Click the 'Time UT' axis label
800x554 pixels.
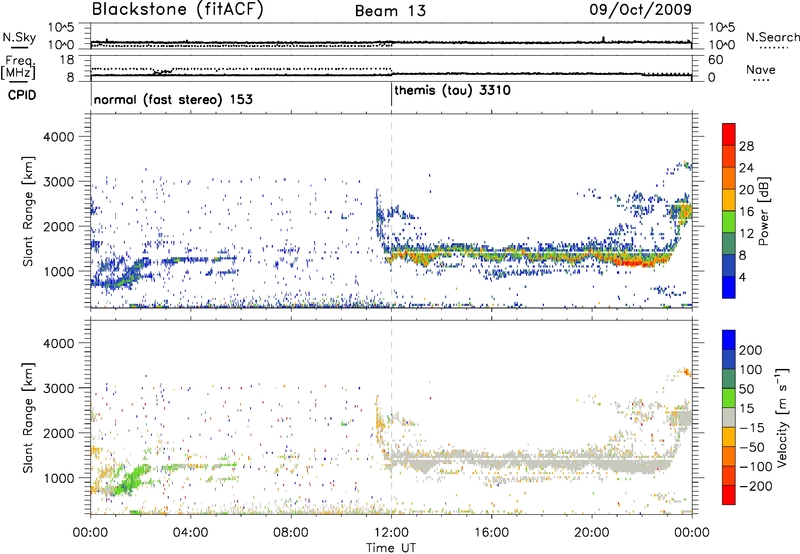tap(391, 548)
